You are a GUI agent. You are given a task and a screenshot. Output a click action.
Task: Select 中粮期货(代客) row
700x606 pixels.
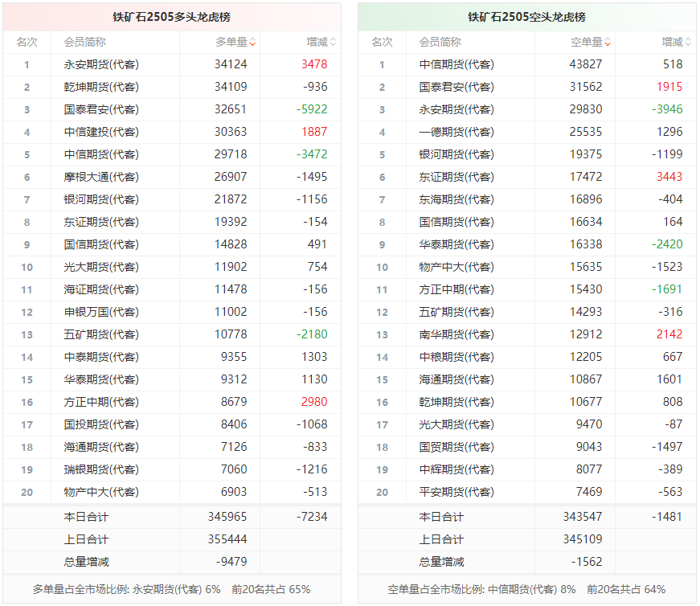tap(526, 358)
